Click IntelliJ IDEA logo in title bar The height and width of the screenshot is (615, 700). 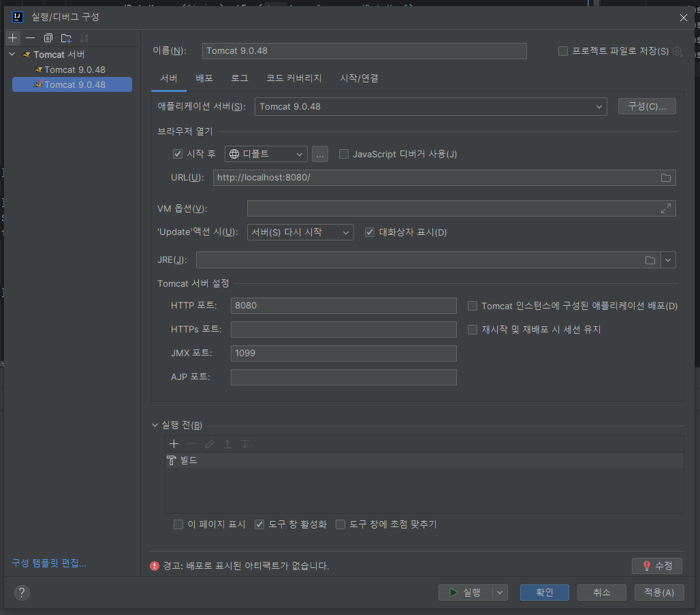(x=18, y=17)
